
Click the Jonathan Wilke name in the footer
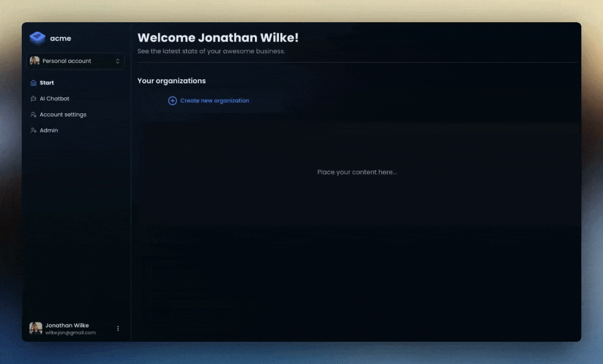point(67,326)
